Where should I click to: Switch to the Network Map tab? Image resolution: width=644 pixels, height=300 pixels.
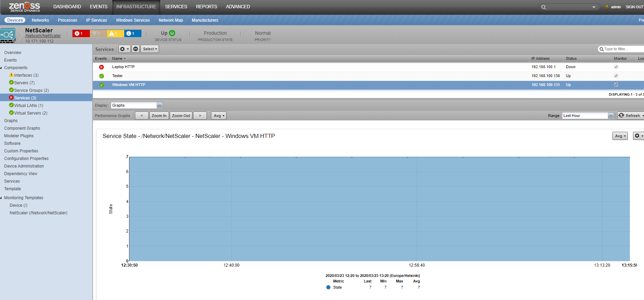pyautogui.click(x=171, y=20)
